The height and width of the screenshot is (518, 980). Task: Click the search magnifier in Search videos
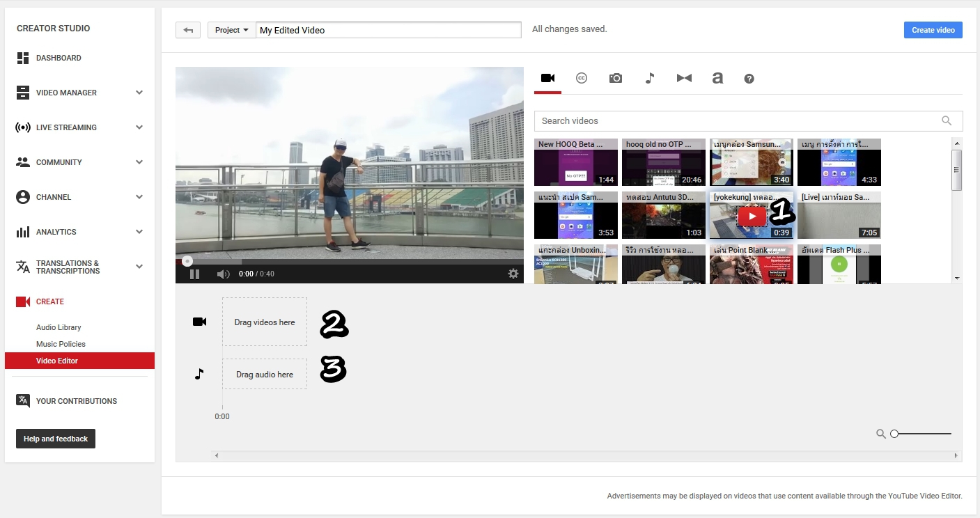[x=947, y=120]
